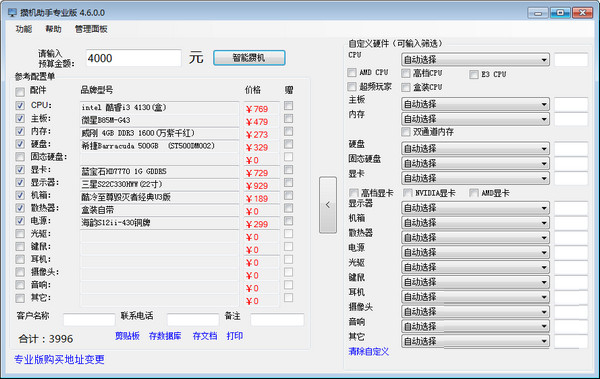Viewport: 600px width, 379px height.
Task: Enable the 音响 component checkbox
Action: [20, 285]
